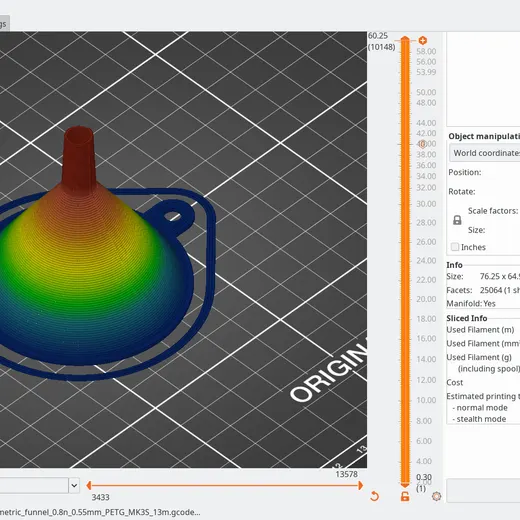Image resolution: width=520 pixels, height=520 pixels.
Task: Enable the Inches checkbox
Action: pyautogui.click(x=455, y=247)
